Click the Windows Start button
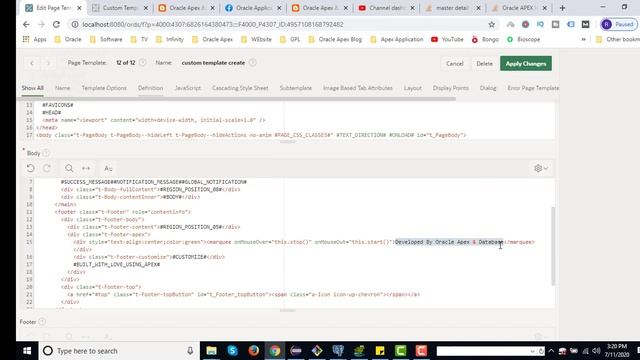This screenshot has width=640, height=360. point(27,351)
